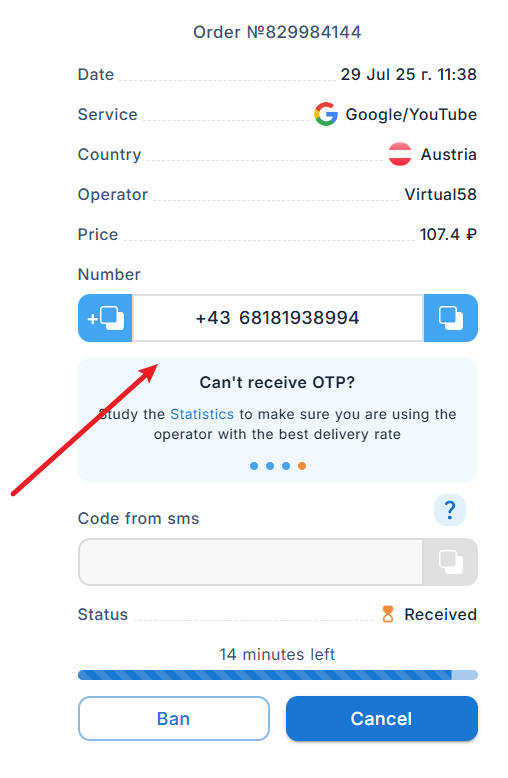
Task: Click the Code from sms field
Action: (x=251, y=562)
